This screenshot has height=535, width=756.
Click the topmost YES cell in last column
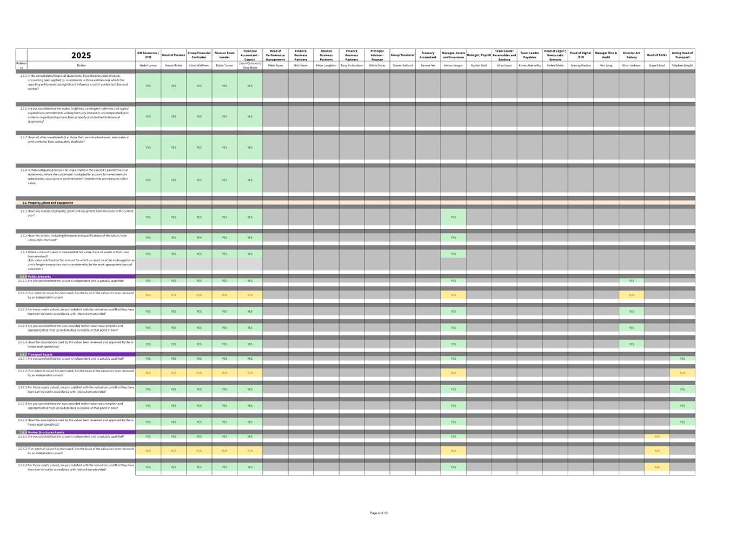(x=682, y=359)
